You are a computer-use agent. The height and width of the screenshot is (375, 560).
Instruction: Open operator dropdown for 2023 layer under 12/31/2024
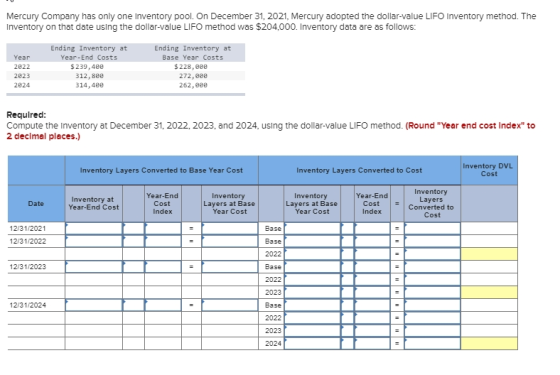point(348,330)
